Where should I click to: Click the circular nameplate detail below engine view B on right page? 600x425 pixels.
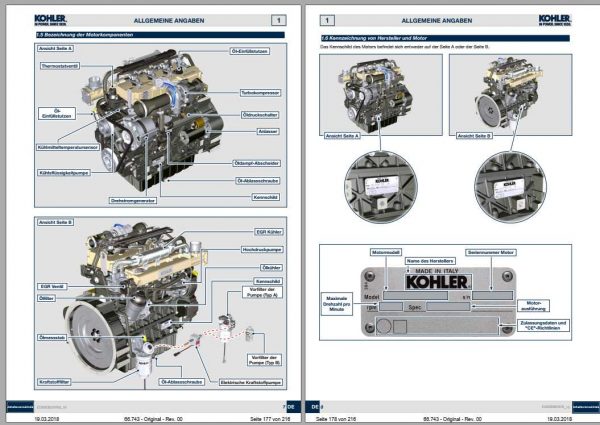(x=510, y=187)
